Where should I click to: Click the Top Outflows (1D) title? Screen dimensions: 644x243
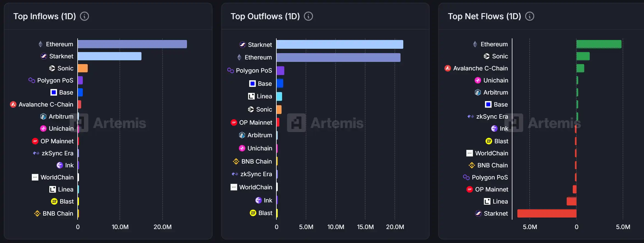coord(265,16)
